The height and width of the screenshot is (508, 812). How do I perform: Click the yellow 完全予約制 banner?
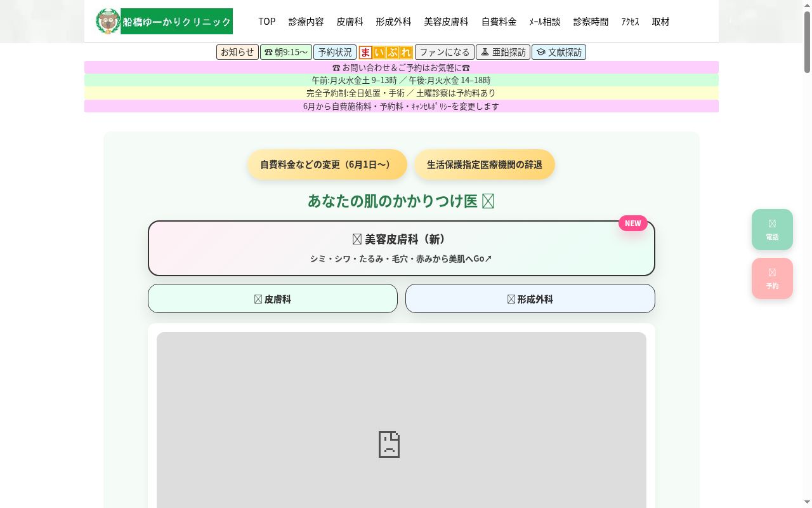pos(402,93)
